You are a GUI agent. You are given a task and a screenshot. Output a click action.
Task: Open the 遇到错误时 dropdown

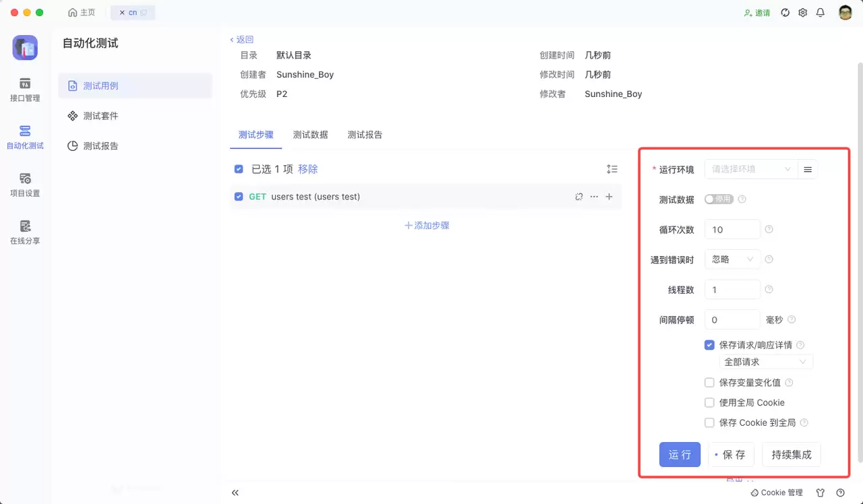732,259
